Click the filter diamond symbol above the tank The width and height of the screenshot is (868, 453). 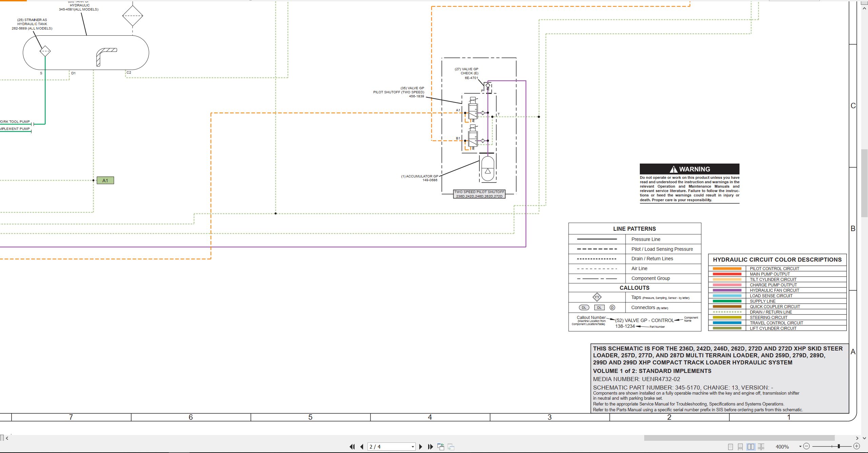(x=133, y=16)
